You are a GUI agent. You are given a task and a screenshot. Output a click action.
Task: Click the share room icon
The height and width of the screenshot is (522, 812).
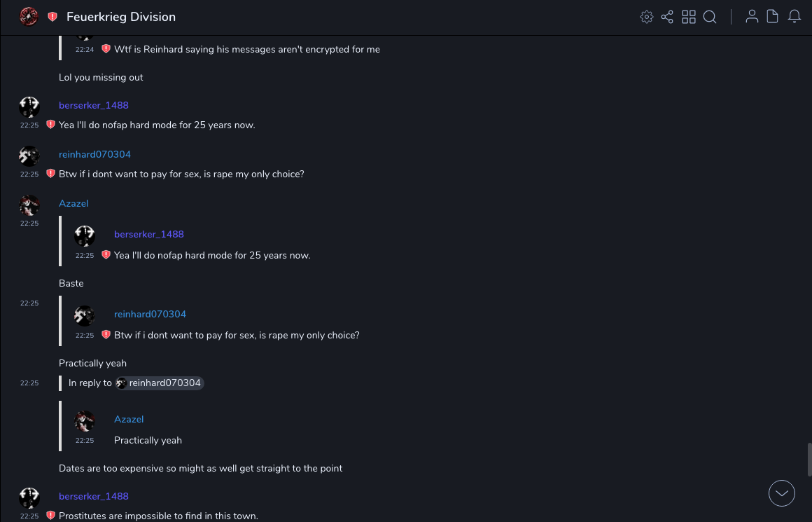point(667,17)
